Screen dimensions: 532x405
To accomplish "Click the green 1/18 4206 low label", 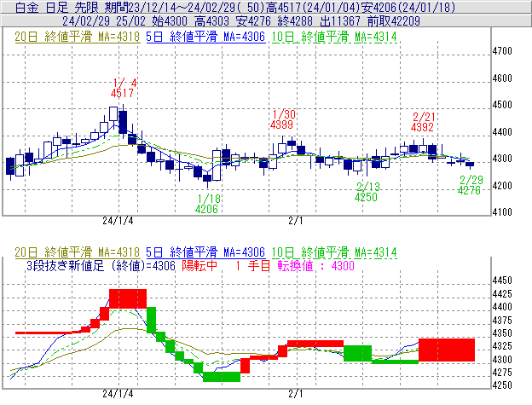I will coord(207,204).
